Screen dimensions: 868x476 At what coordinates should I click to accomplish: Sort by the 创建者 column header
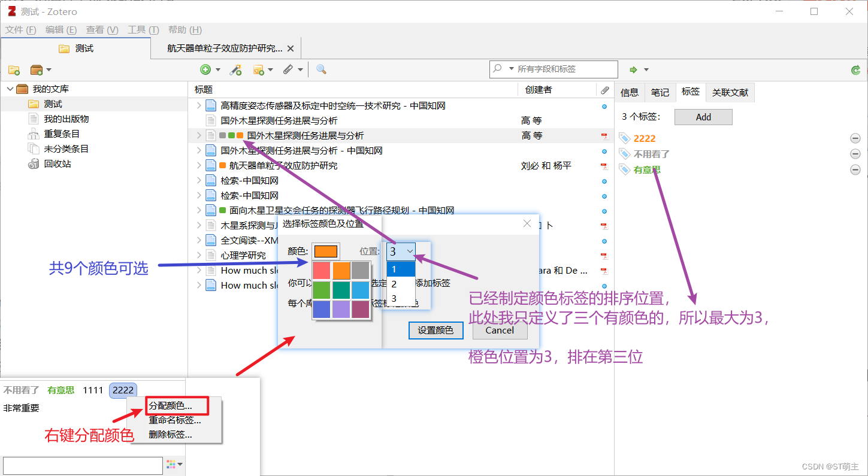[x=539, y=90]
